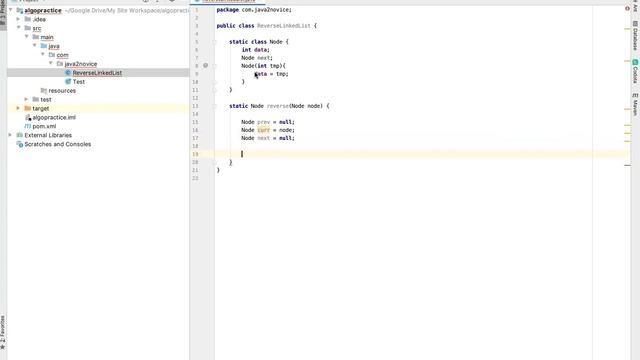Collapse the algopractice project root node
640x360 pixels.
point(11,10)
